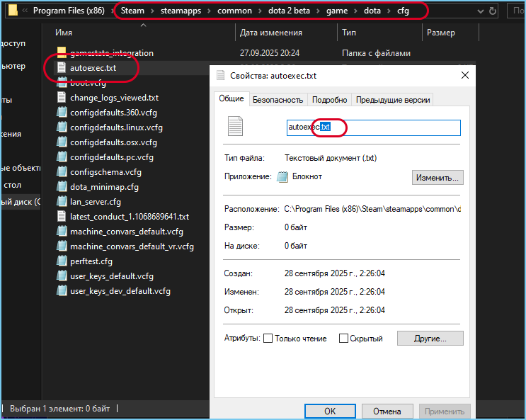526x420 pixels.
Task: Navigate to Program Files (x86) breadcrumb
Action: pyautogui.click(x=69, y=11)
